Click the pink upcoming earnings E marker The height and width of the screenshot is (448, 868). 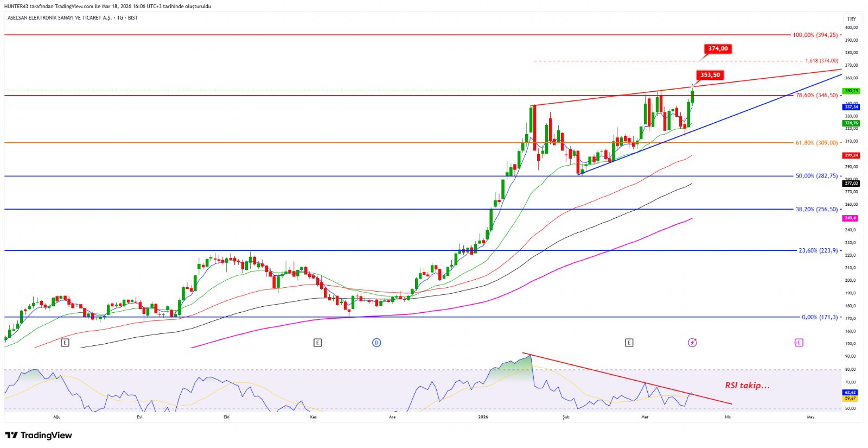(x=798, y=343)
